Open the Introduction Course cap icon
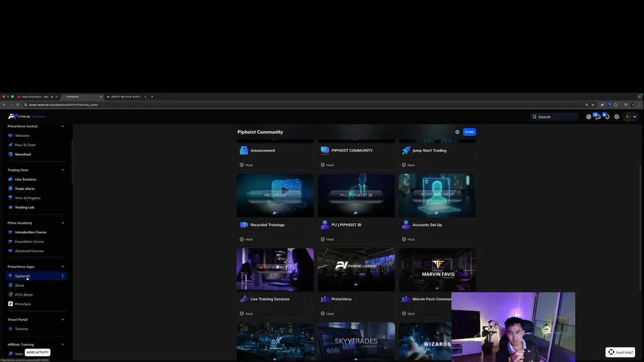This screenshot has width=644, height=362. [11, 232]
